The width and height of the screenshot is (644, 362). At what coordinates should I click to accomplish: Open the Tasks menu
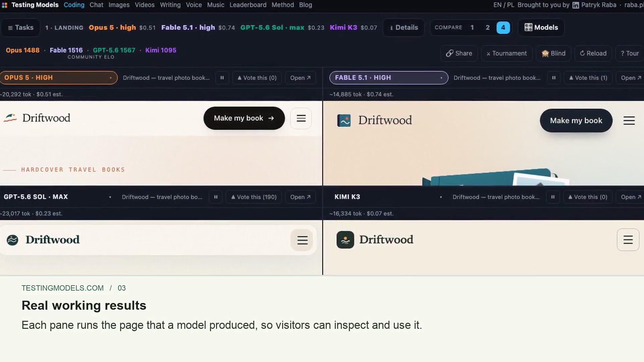point(21,27)
